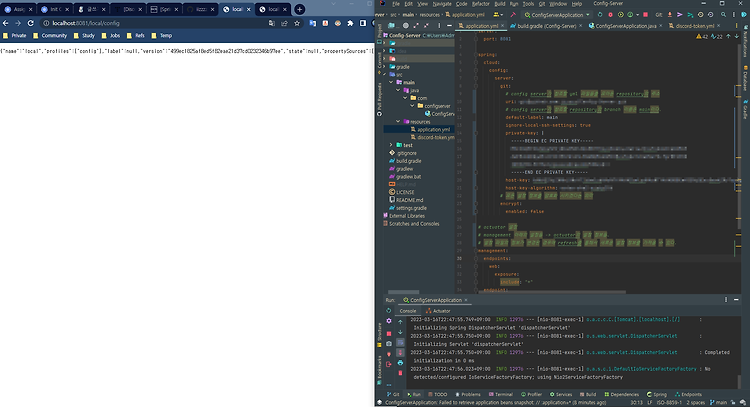
Task: Toggle the Structure tool window stripe button
Action: coord(380,334)
